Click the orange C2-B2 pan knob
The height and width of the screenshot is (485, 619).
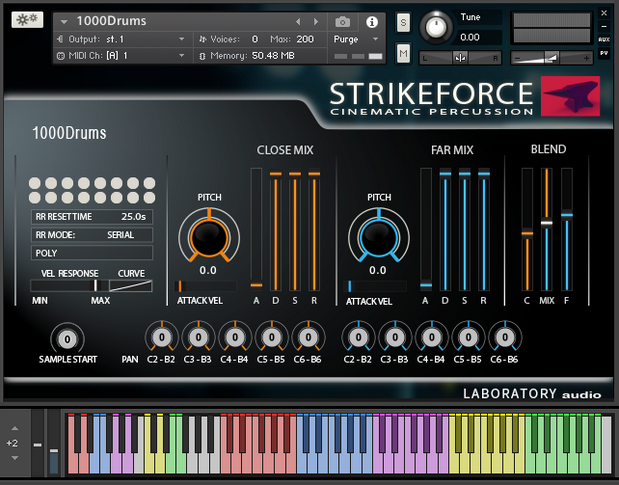161,337
